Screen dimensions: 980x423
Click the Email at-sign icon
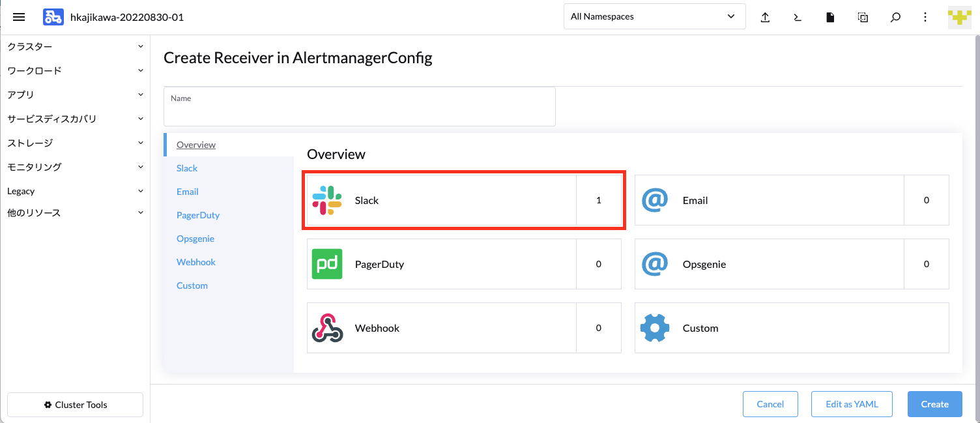(655, 200)
